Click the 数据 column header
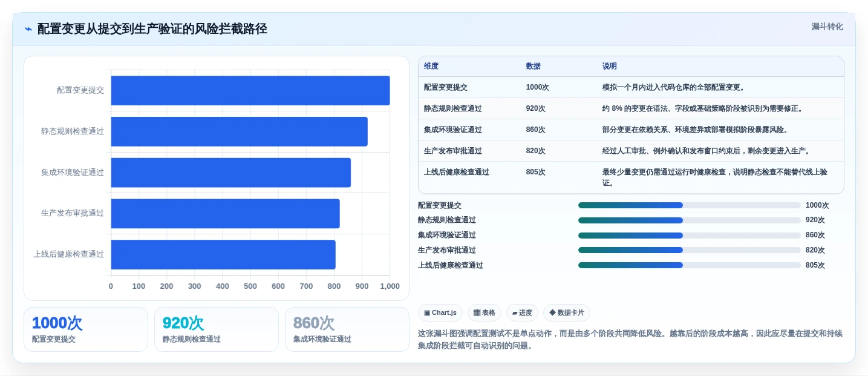 tap(534, 66)
